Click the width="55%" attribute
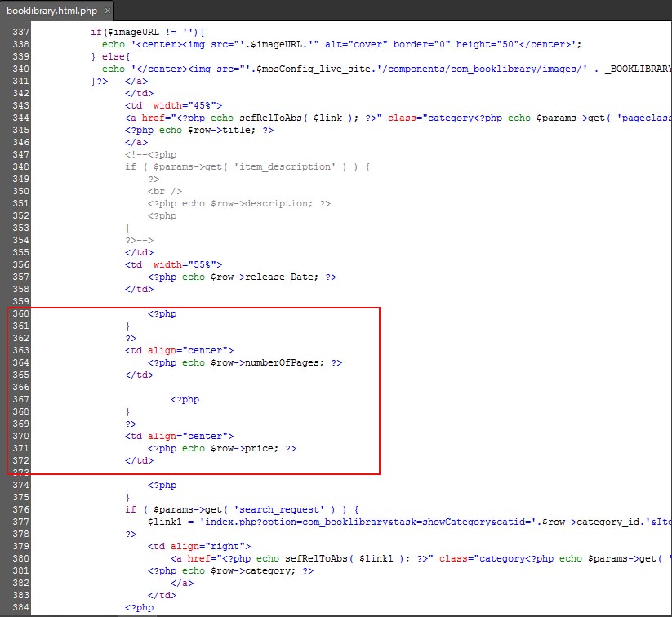Screen dimensions: 672x617 tap(185, 264)
